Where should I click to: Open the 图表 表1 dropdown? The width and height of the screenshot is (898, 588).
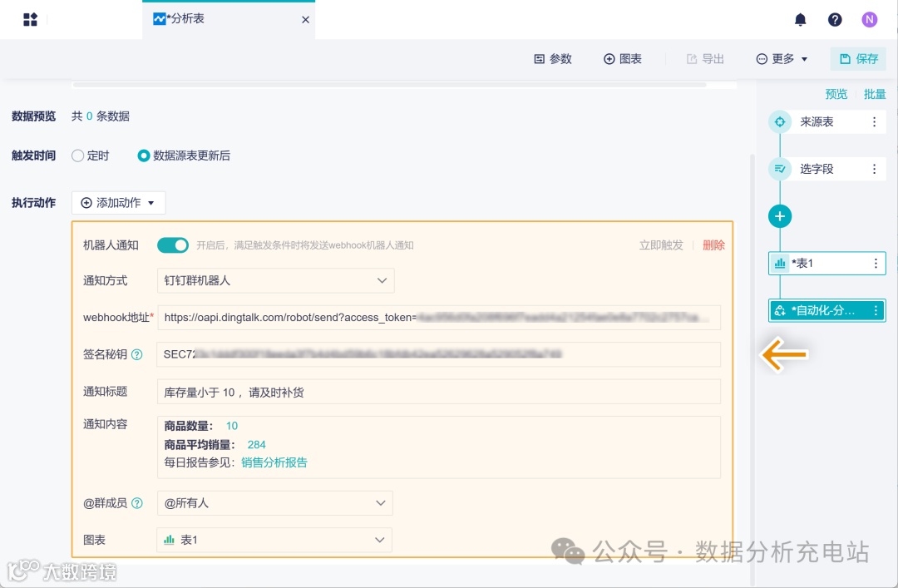pos(274,540)
